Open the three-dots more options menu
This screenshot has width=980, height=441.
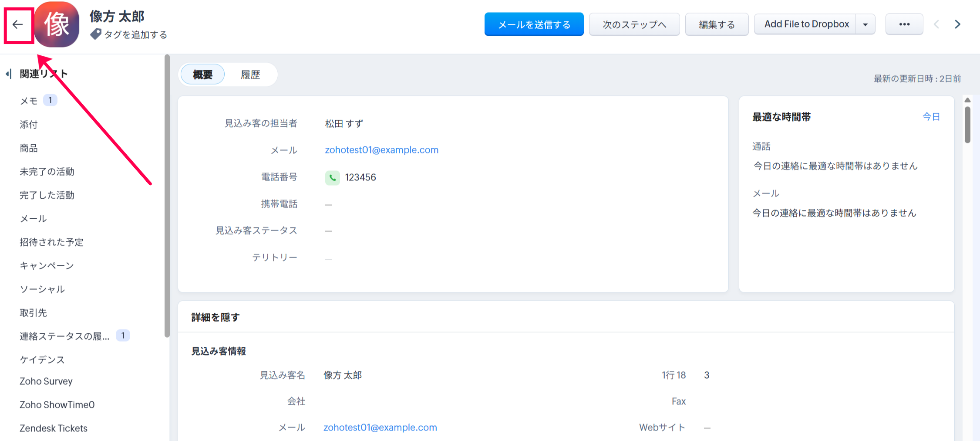(904, 24)
